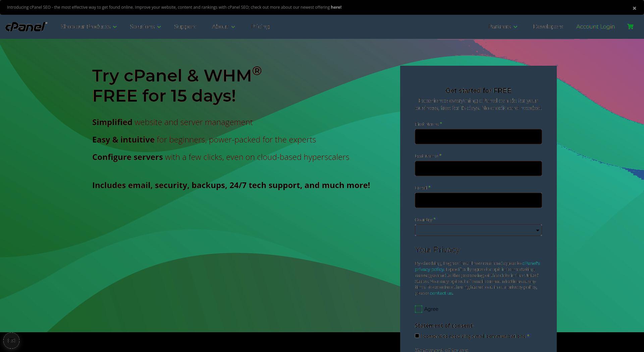The image size is (644, 352).
Task: Open the shopping cart icon
Action: pyautogui.click(x=630, y=26)
